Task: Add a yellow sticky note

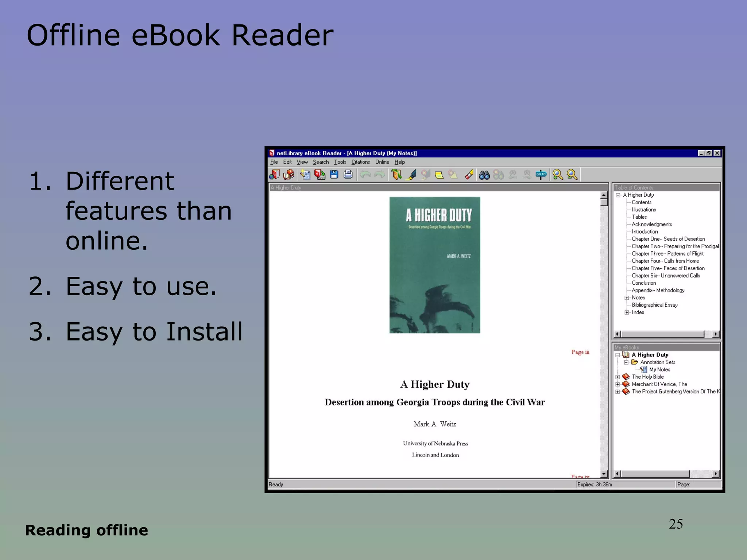Action: coord(440,175)
